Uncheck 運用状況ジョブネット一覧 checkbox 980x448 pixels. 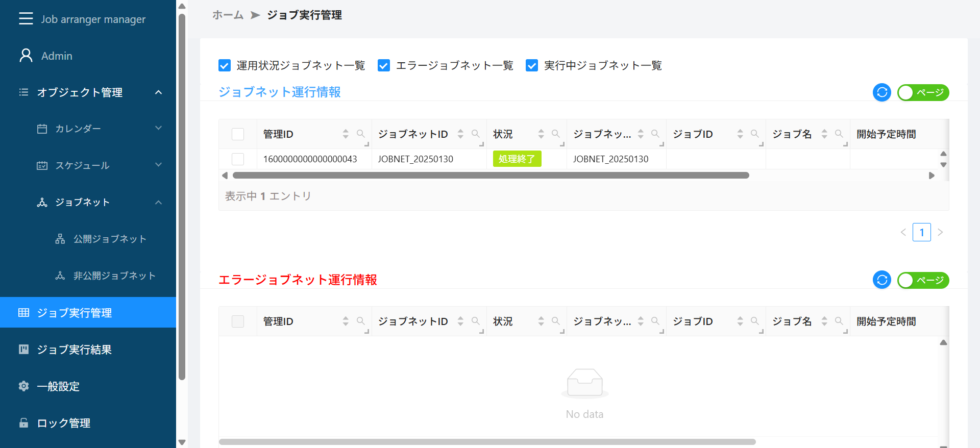coord(225,65)
